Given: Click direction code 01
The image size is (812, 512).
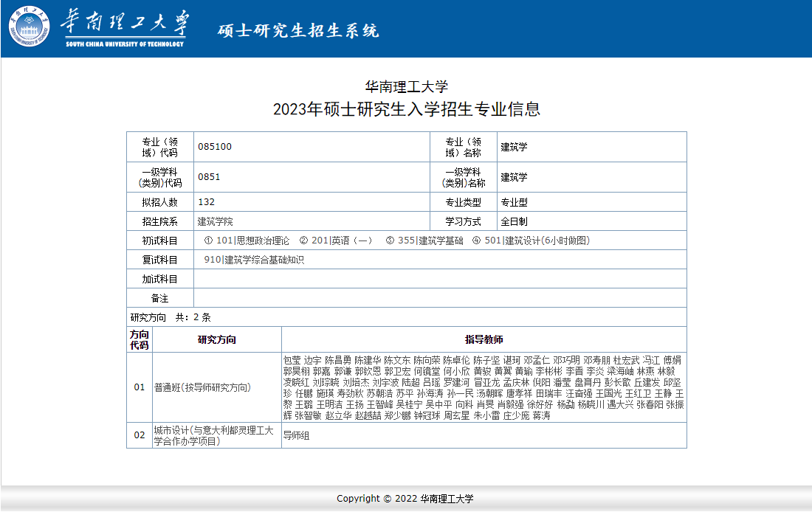Looking at the screenshot, I should click(x=140, y=387).
